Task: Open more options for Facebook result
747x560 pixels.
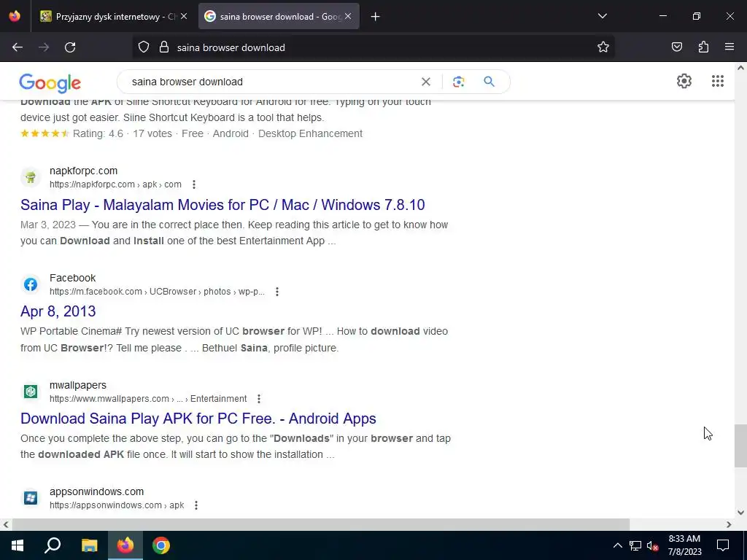Action: 276,292
